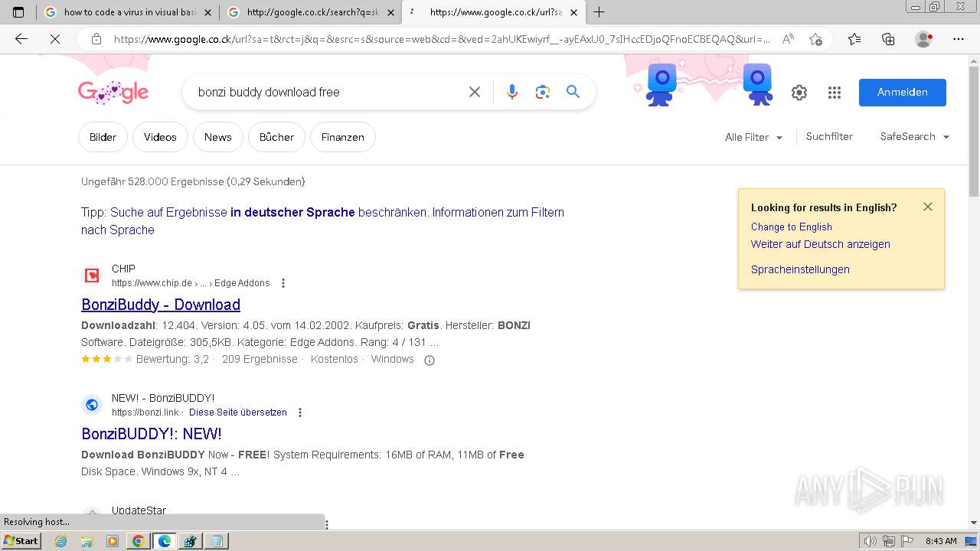Expand the Alle Filter dropdown
This screenshot has height=551, width=980.
753,137
